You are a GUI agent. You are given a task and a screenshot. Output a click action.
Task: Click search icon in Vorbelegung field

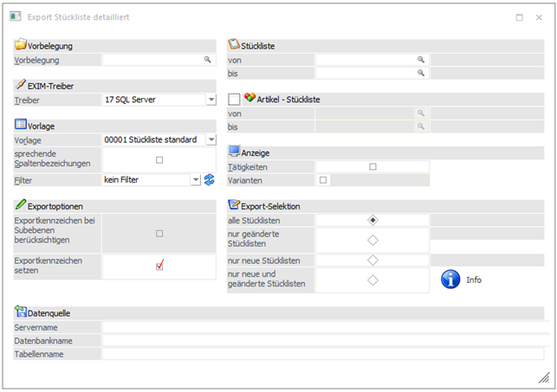pyautogui.click(x=208, y=60)
